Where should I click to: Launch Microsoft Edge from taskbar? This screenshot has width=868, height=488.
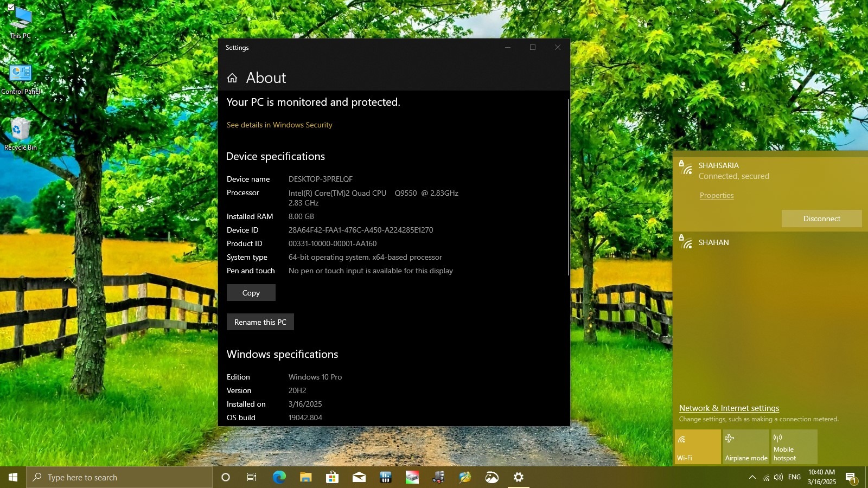click(x=279, y=477)
